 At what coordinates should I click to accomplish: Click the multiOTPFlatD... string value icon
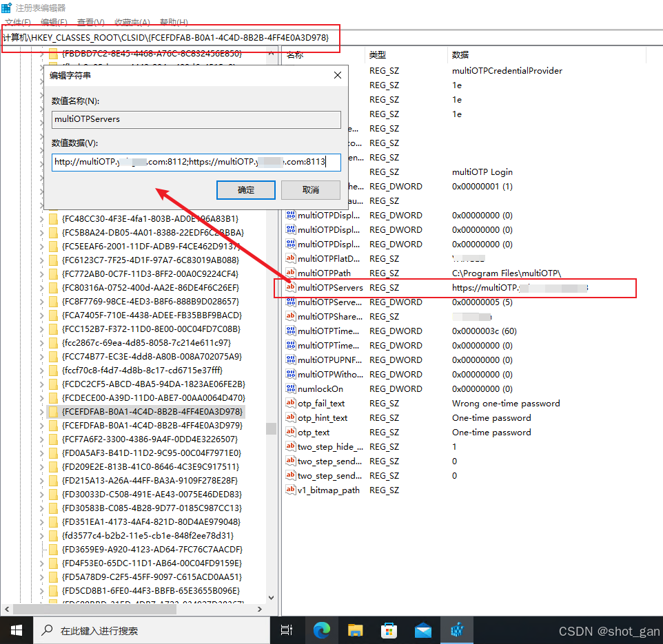[290, 258]
